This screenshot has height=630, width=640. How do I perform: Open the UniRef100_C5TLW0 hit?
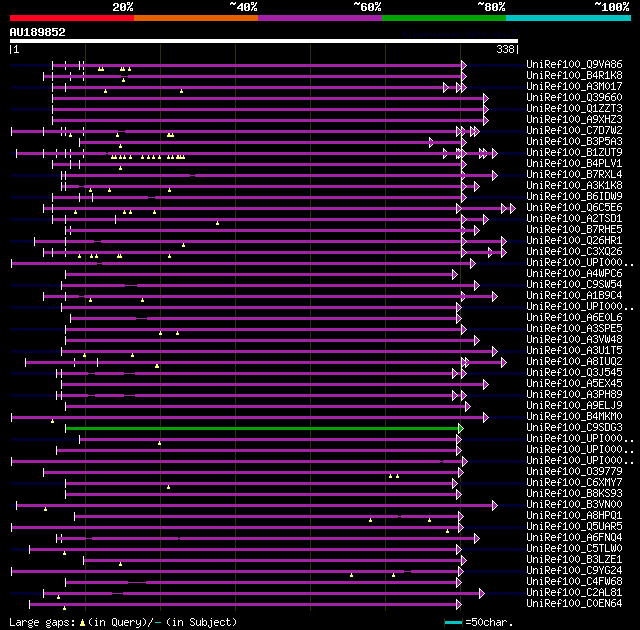[574, 549]
